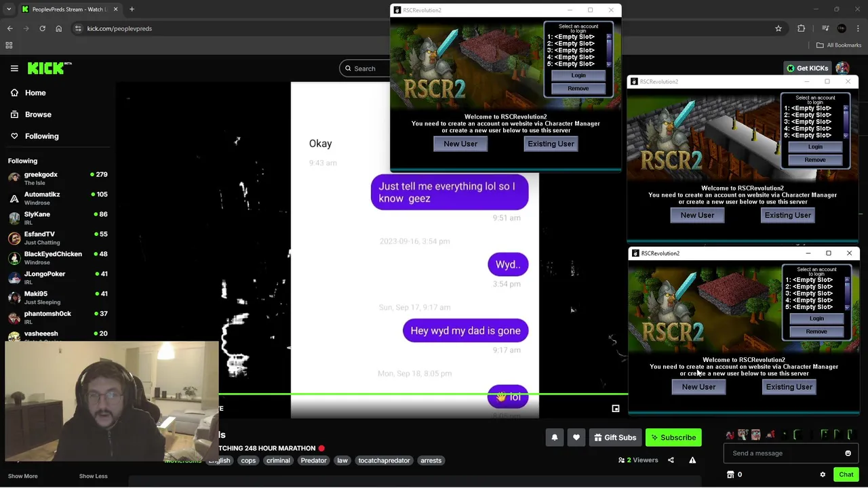Open Chrome extensions puzzle icon

(802, 28)
